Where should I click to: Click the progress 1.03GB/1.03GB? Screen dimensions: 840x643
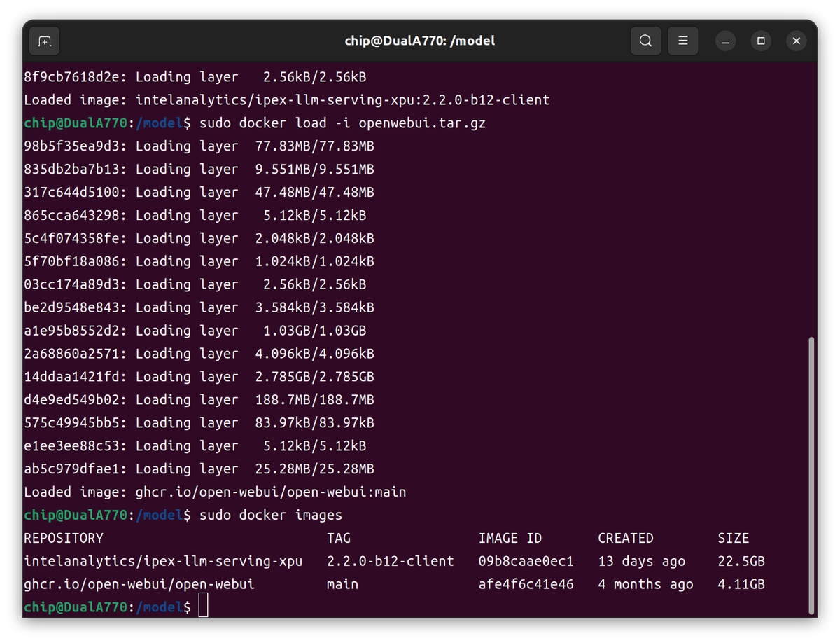(x=315, y=331)
